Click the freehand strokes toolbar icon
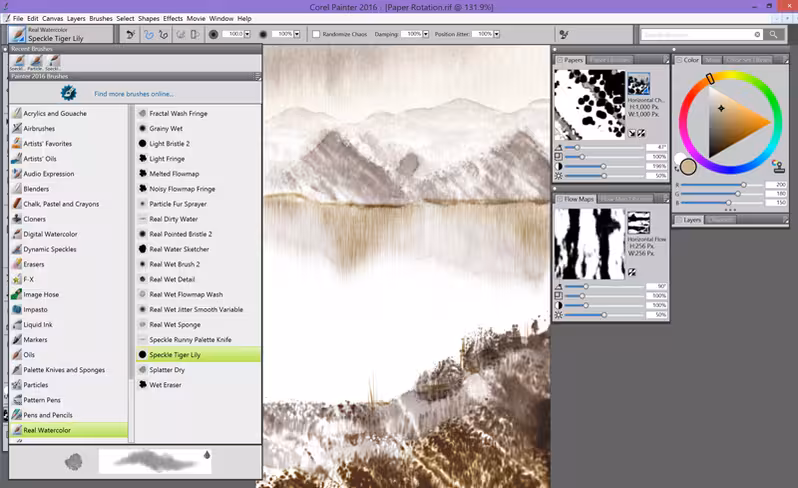 click(149, 35)
